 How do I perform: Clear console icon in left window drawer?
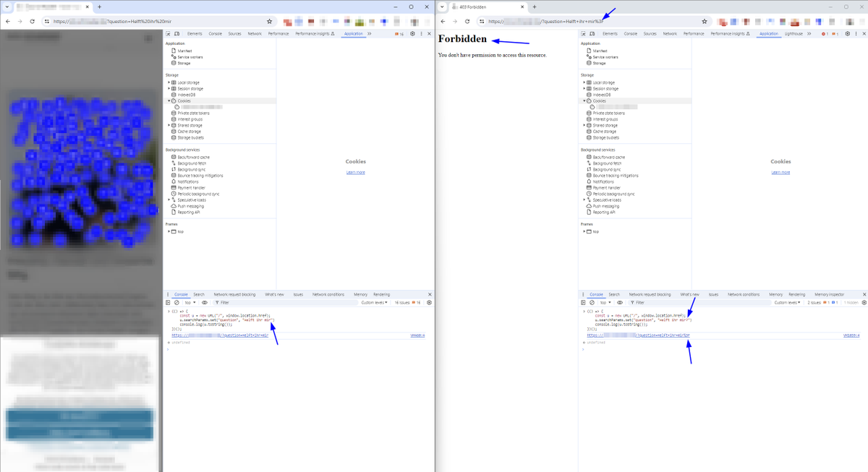(x=176, y=303)
